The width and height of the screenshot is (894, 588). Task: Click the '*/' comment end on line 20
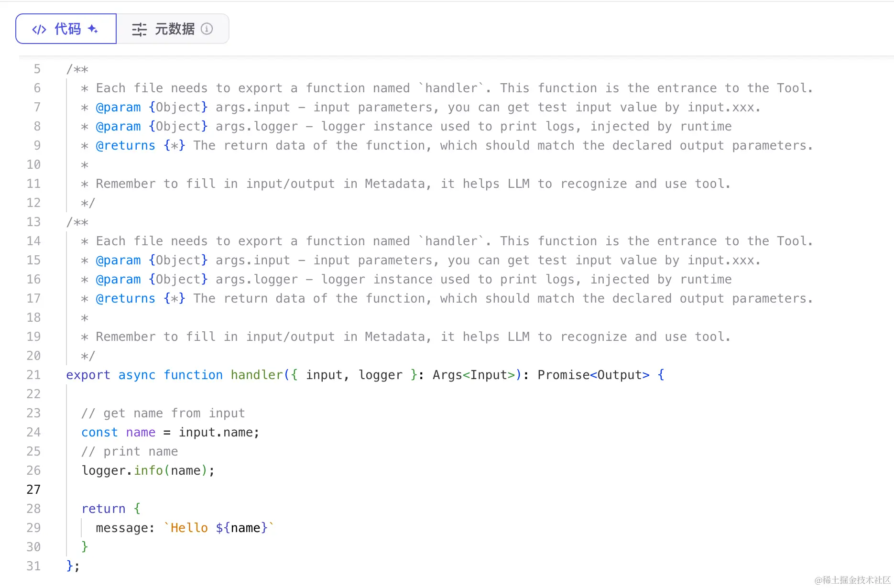[x=88, y=356]
